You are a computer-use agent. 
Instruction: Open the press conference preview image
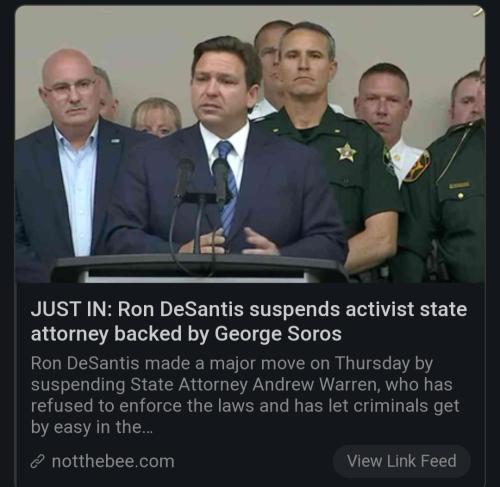pos(250,144)
